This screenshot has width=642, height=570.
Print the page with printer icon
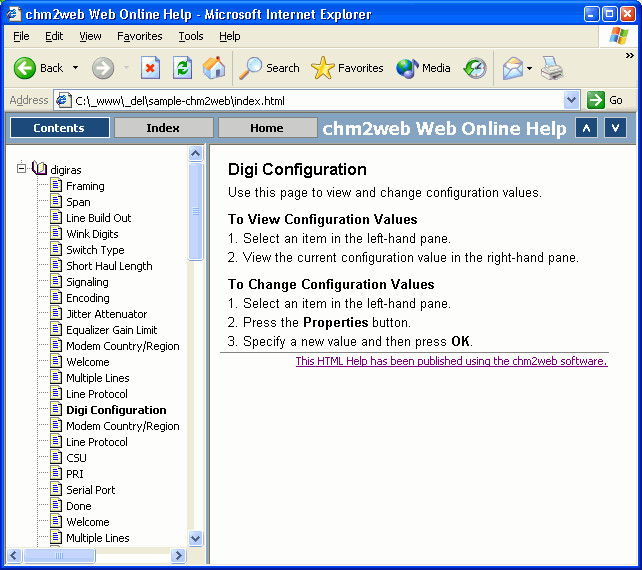click(x=552, y=68)
